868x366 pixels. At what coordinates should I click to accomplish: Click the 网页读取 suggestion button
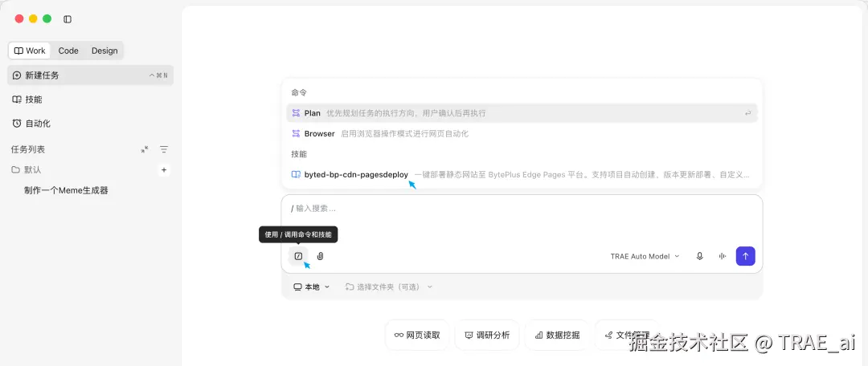[x=417, y=335]
